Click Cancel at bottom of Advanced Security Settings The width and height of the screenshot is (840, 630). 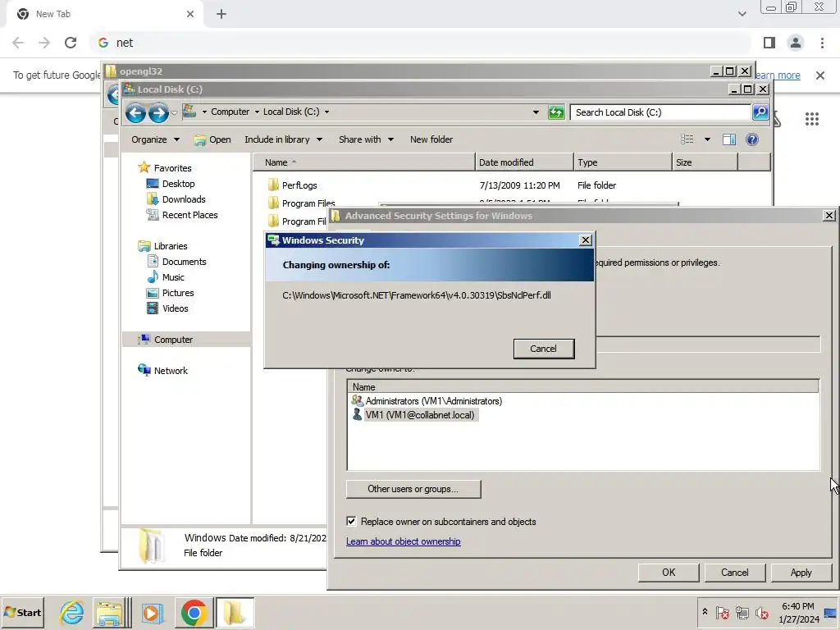coord(734,573)
